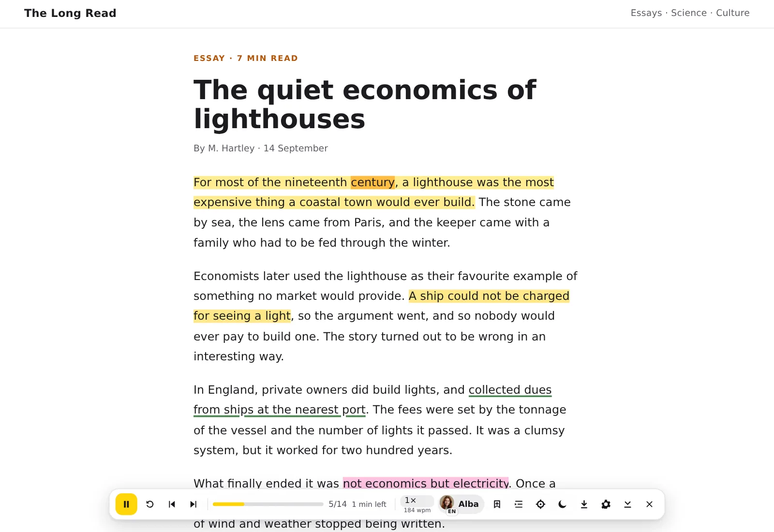
Task: Click the "ESSAY · 7 MIN READ" label
Action: (246, 58)
